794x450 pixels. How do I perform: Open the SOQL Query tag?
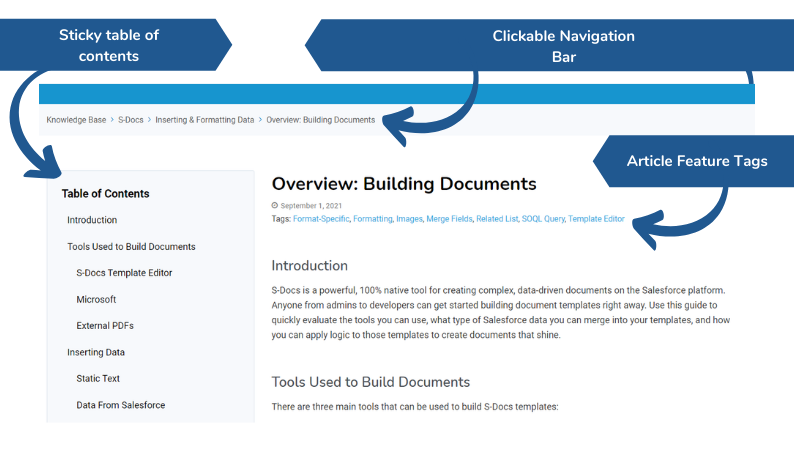[x=543, y=219]
